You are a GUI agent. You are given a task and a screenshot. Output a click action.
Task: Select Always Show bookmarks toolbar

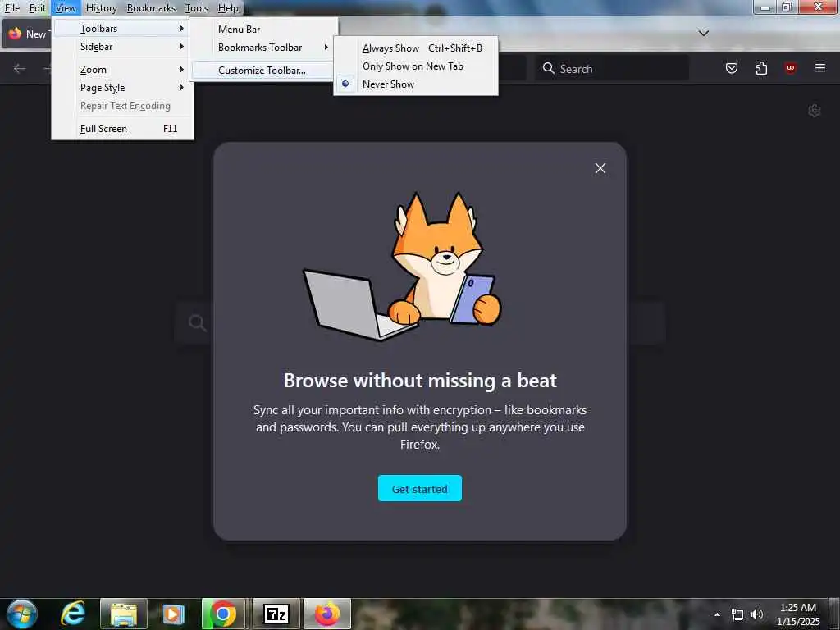click(x=416, y=48)
